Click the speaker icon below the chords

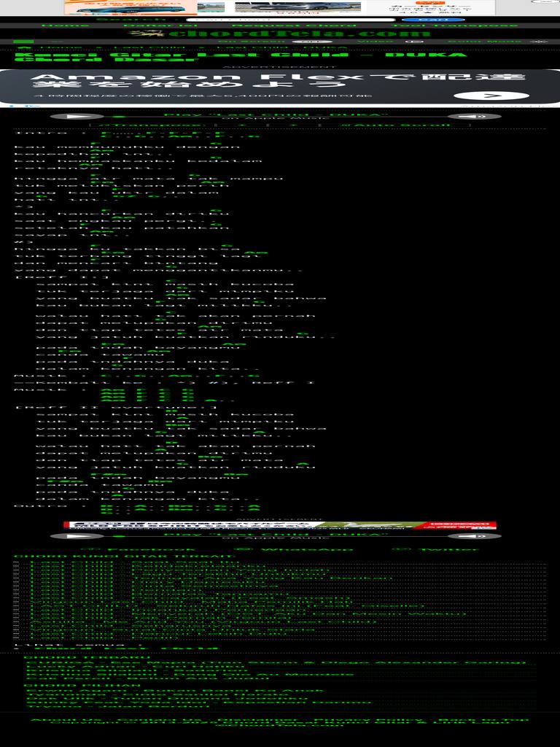pos(474,536)
